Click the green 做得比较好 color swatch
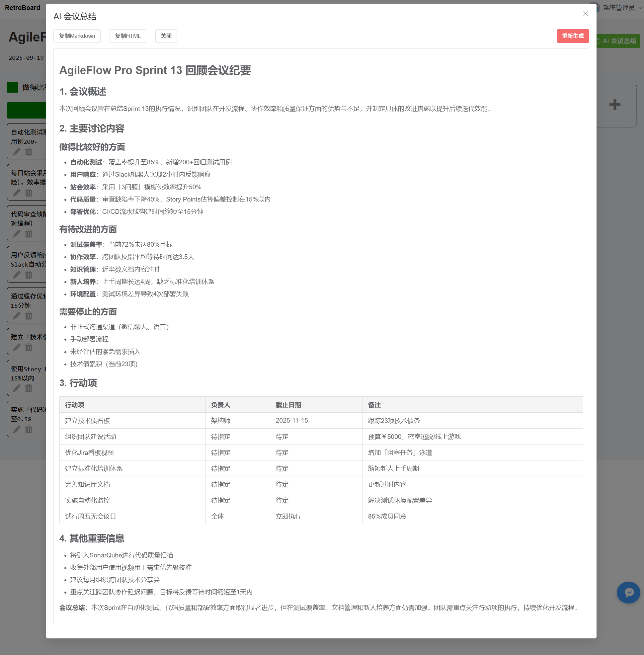 [13, 87]
